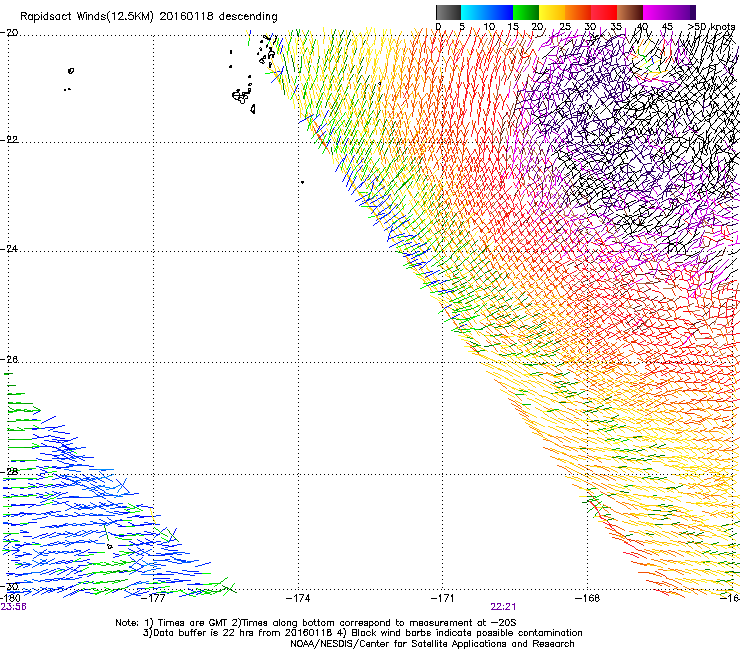The height and width of the screenshot is (650, 740).
Task: Click the latitude label '-28'
Action: (9, 472)
